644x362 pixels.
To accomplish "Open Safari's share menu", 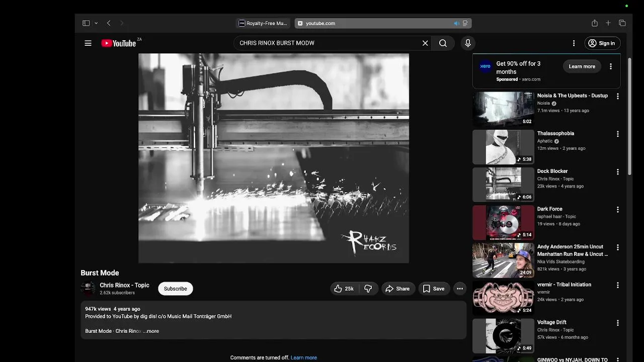I will [x=595, y=23].
